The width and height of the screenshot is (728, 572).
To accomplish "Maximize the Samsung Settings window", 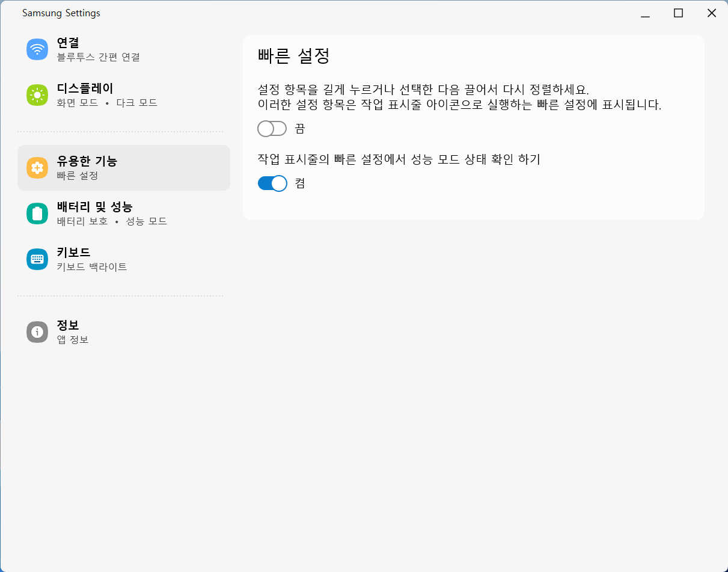I will coord(678,13).
